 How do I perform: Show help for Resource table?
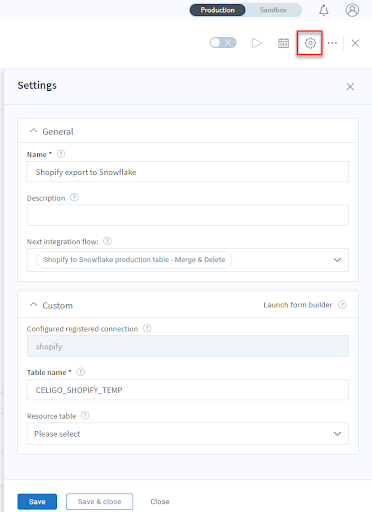coord(85,415)
